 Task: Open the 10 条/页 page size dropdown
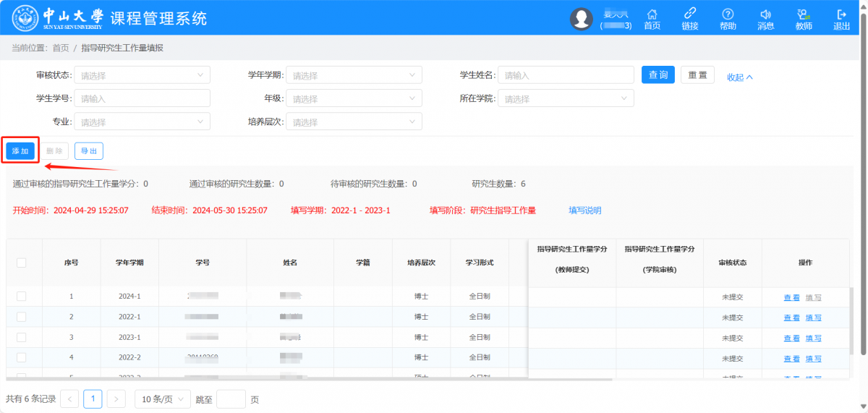click(162, 399)
